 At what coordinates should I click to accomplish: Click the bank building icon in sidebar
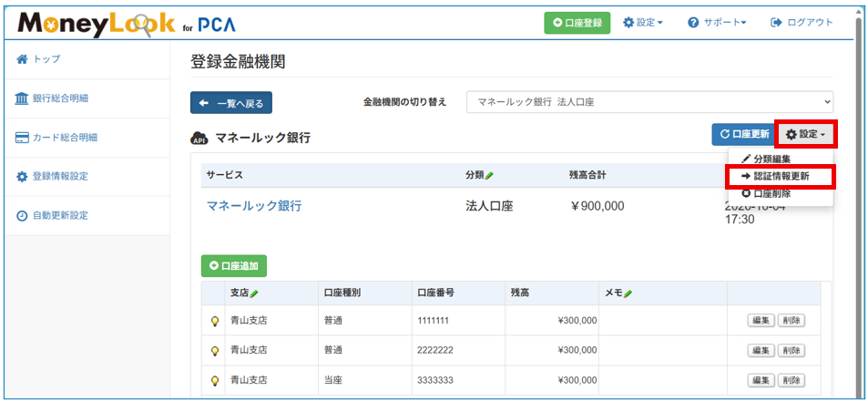(x=22, y=98)
